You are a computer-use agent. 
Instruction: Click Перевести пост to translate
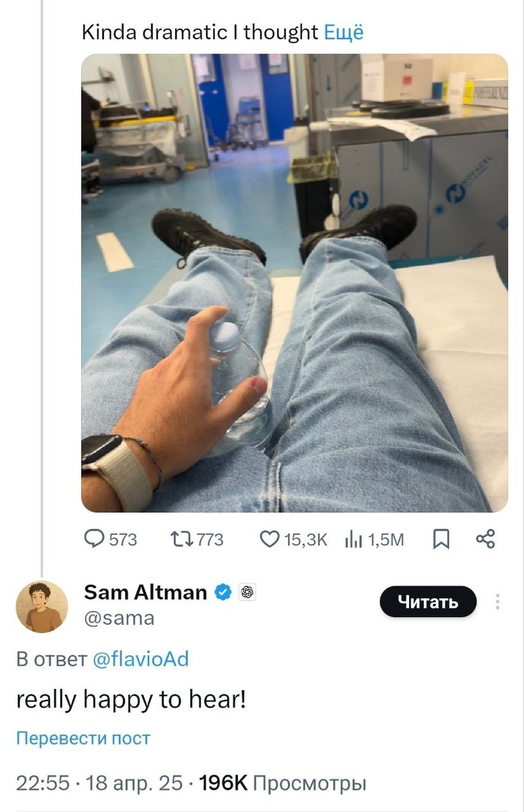coord(82,738)
